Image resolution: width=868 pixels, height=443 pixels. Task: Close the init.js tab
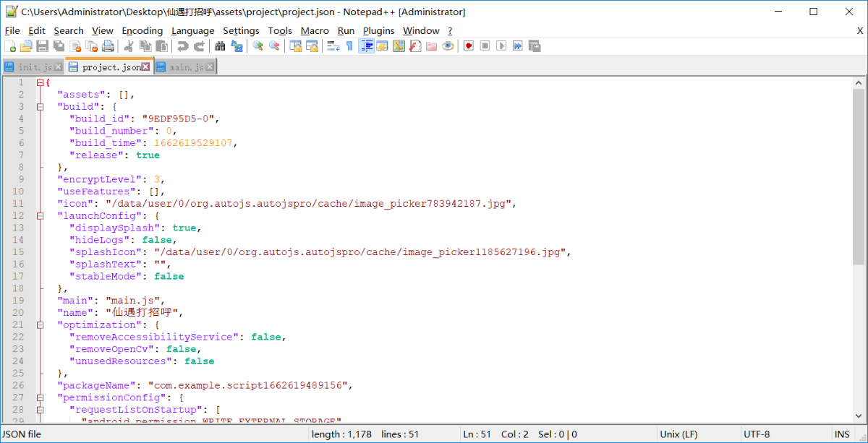pos(59,67)
